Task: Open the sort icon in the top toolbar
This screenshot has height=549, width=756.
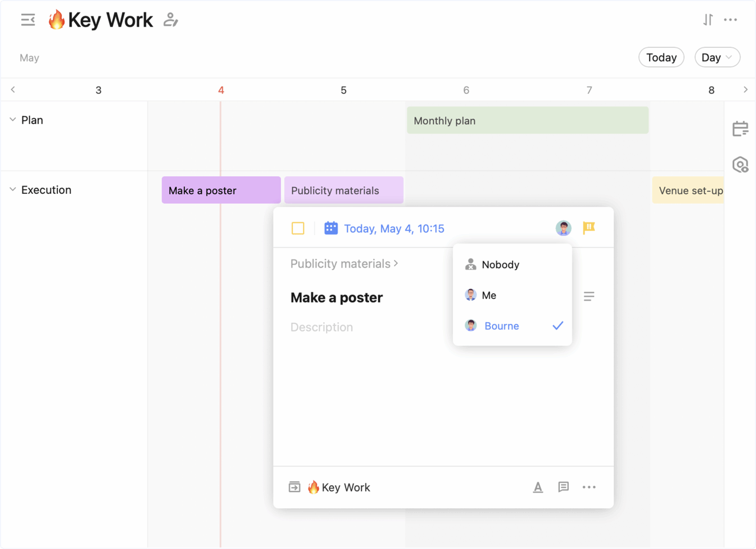Action: [708, 20]
